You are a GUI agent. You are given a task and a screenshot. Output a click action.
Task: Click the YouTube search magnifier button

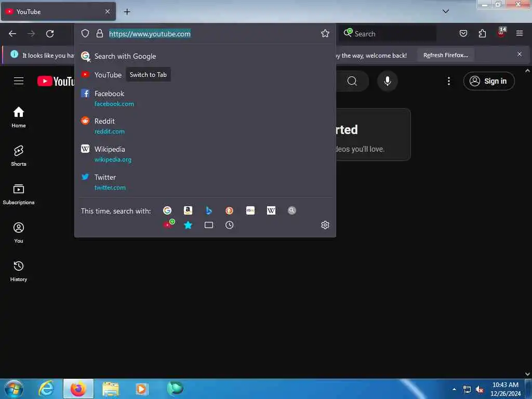click(352, 81)
